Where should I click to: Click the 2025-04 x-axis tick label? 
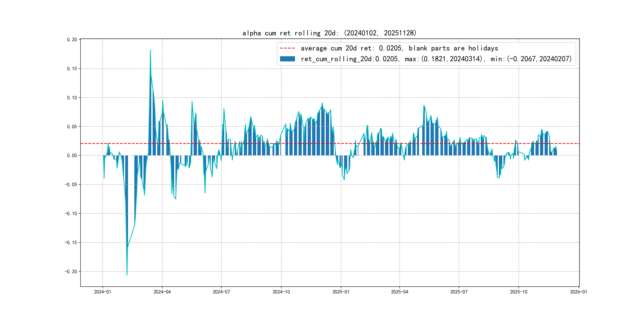(x=400, y=292)
